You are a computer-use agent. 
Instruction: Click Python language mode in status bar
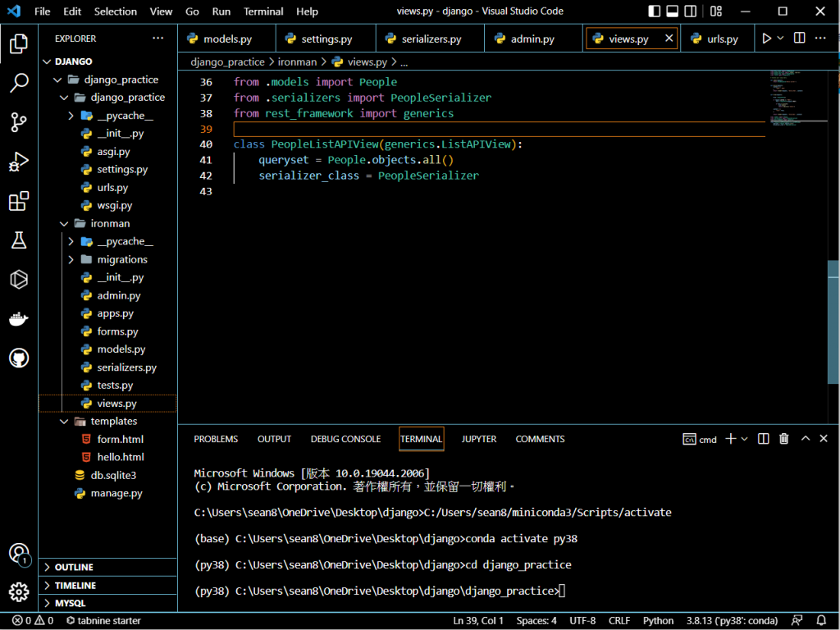click(x=658, y=621)
